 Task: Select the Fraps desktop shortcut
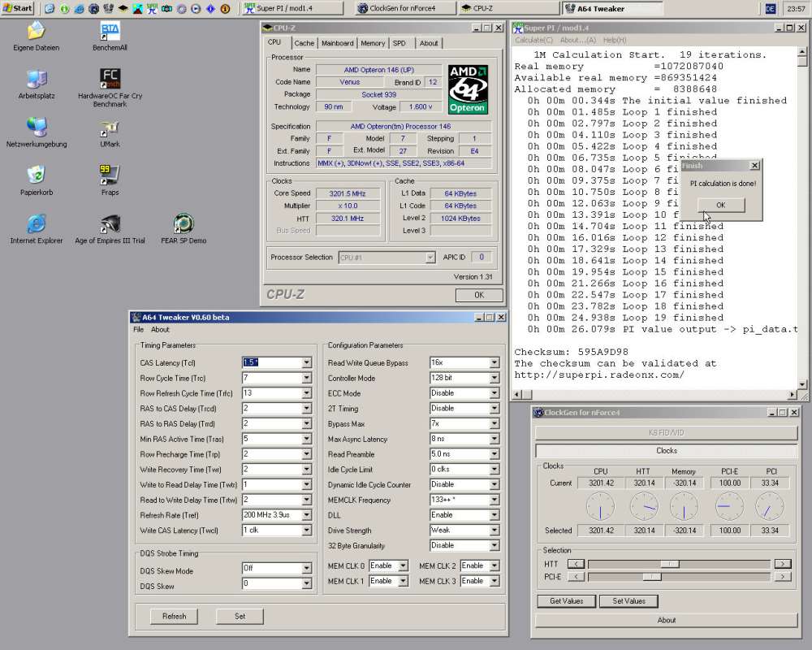point(110,175)
